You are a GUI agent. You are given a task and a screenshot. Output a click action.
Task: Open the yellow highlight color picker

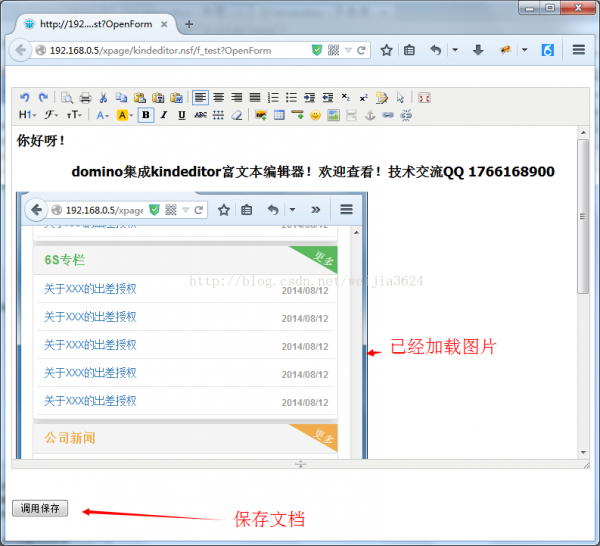click(x=125, y=115)
